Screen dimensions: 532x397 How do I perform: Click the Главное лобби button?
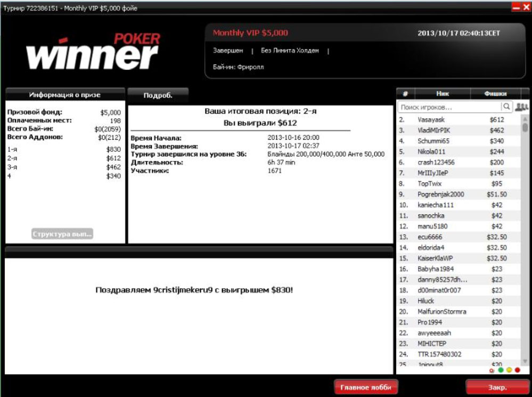366,387
